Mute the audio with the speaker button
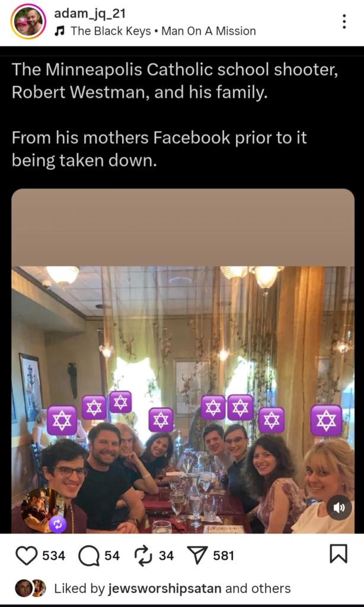 click(339, 507)
